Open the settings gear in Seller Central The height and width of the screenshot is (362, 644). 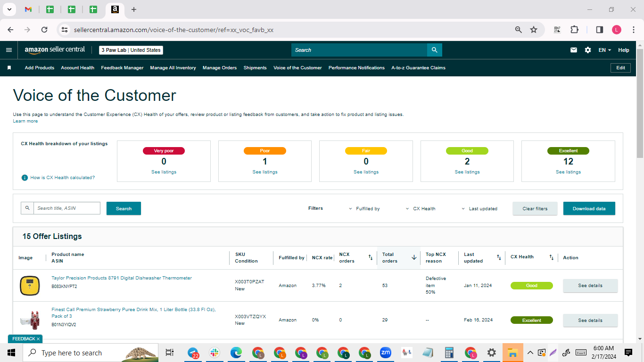588,50
